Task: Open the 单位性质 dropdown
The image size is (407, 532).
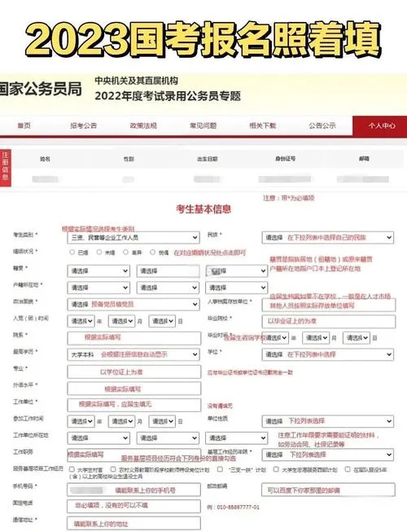Action: 328,421
